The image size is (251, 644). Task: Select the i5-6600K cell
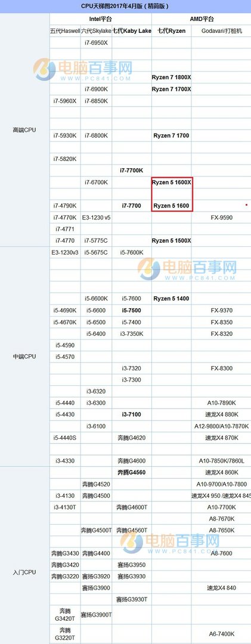[96, 299]
